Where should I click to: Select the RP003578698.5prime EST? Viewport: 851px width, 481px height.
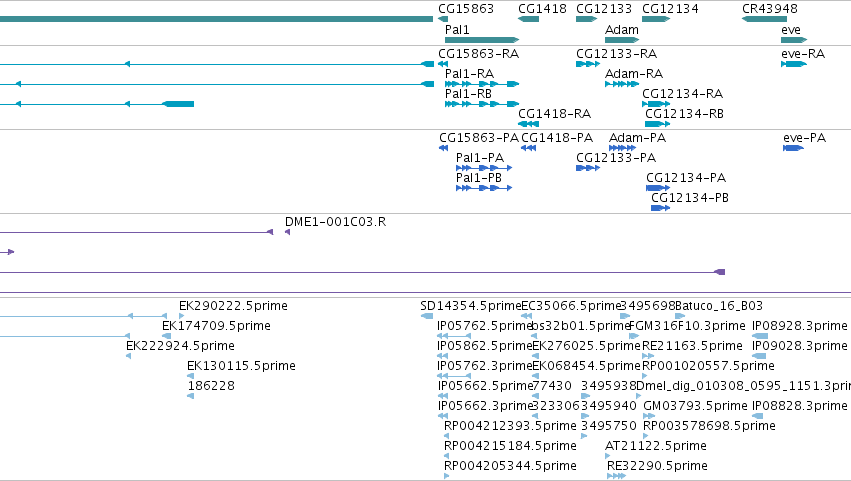click(x=646, y=436)
